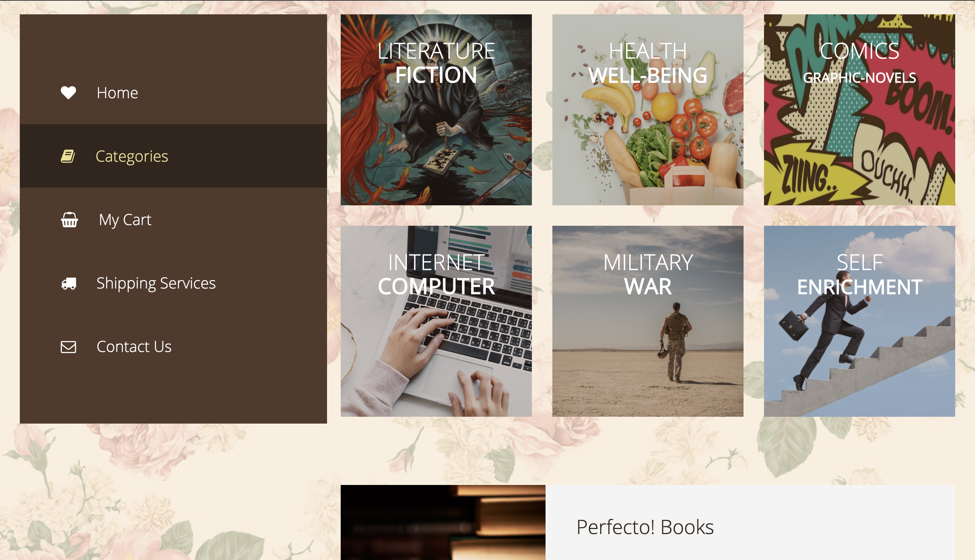Open the Home menu item
This screenshot has width=975, height=560.
[173, 93]
